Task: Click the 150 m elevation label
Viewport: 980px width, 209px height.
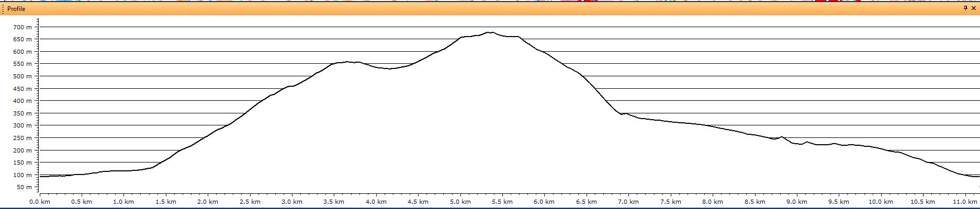Action: tap(22, 162)
